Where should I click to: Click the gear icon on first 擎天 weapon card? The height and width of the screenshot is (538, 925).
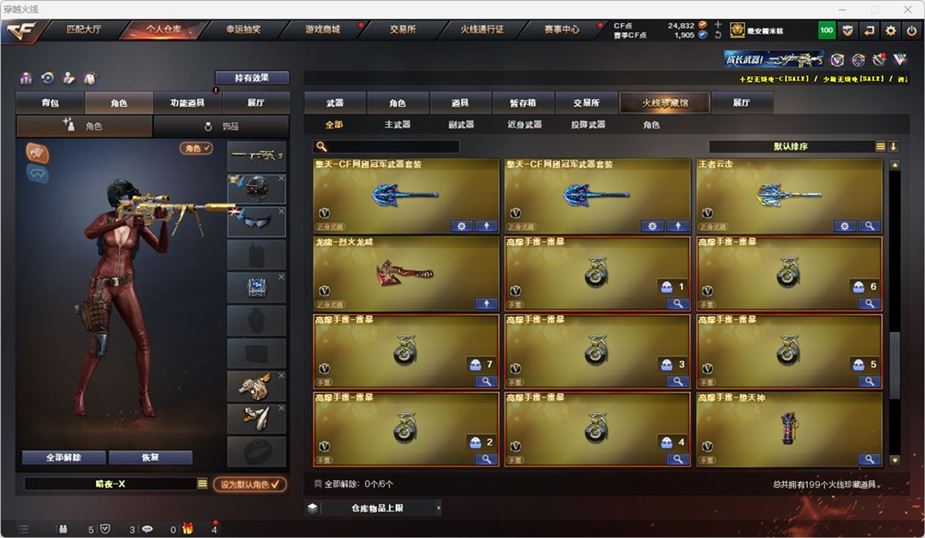[x=461, y=226]
